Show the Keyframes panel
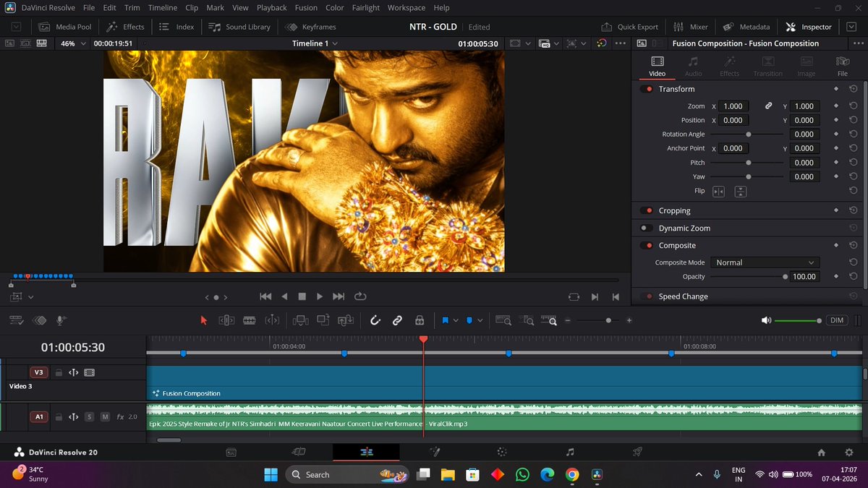Screen dimensions: 868x488 click(x=310, y=27)
